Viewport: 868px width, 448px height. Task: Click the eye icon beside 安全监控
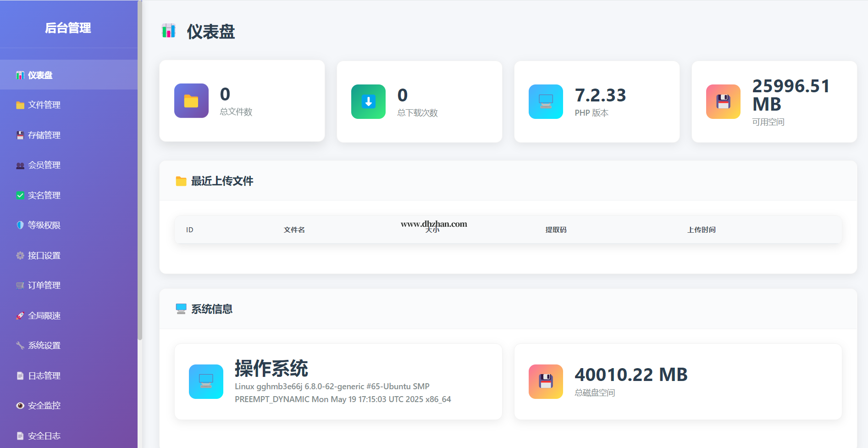[20, 406]
